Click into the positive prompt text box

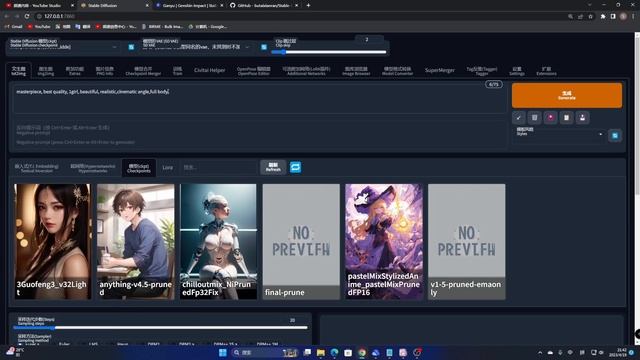coord(260,98)
